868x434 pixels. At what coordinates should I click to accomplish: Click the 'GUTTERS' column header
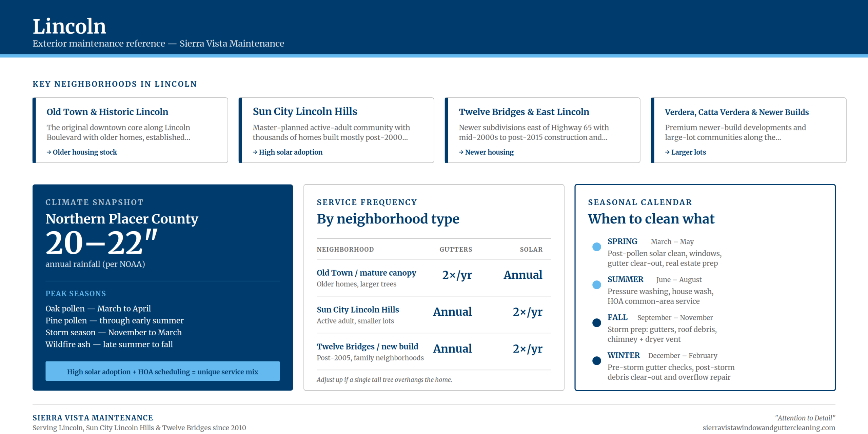point(456,250)
